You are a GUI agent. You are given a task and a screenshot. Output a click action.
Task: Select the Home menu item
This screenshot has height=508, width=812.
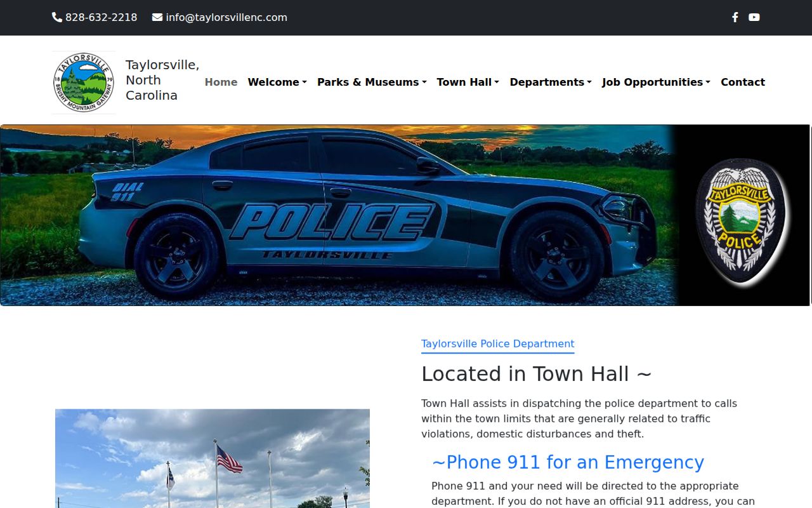tap(221, 82)
